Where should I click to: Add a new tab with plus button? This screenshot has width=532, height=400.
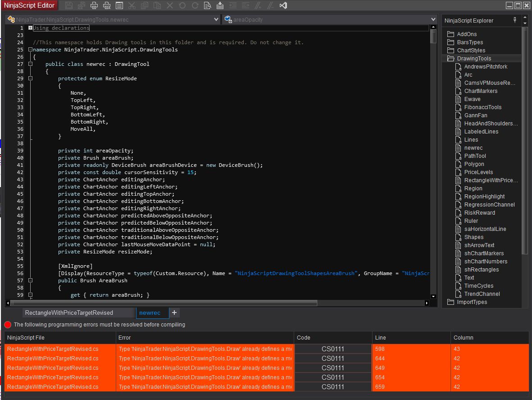point(174,313)
